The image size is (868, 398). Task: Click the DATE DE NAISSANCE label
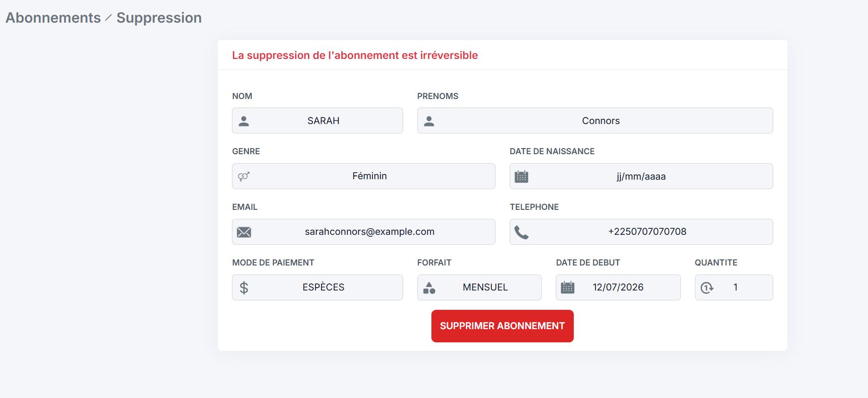pos(552,151)
